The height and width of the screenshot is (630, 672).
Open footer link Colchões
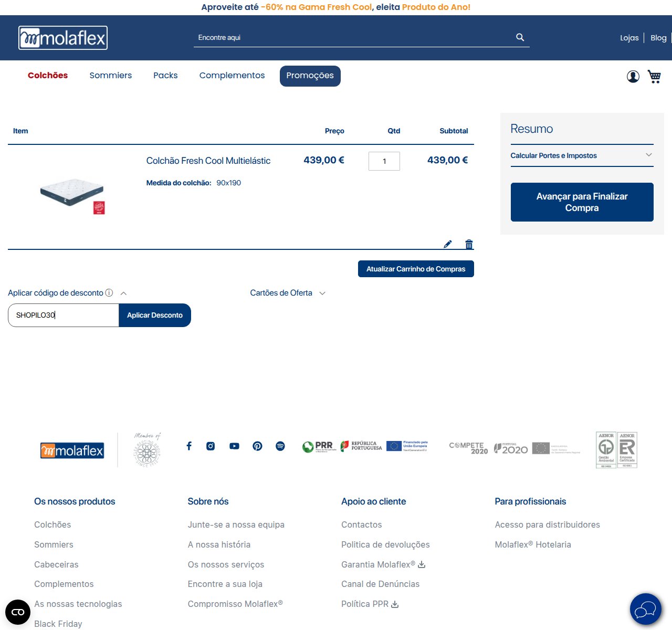(52, 525)
